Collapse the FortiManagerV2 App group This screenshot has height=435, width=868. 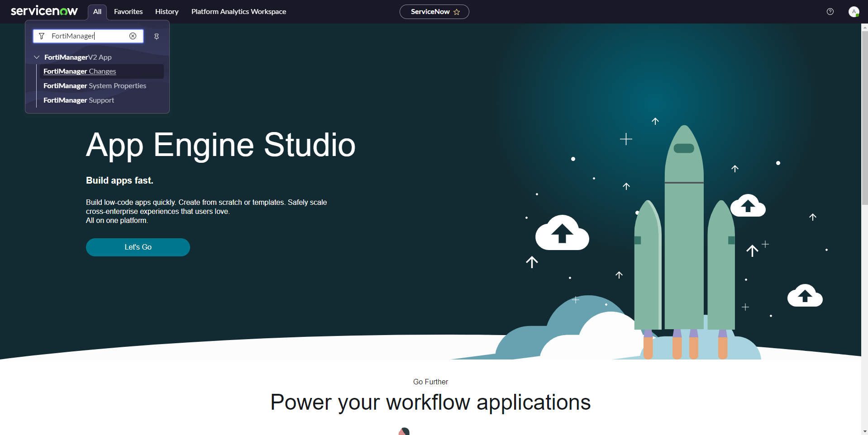37,57
